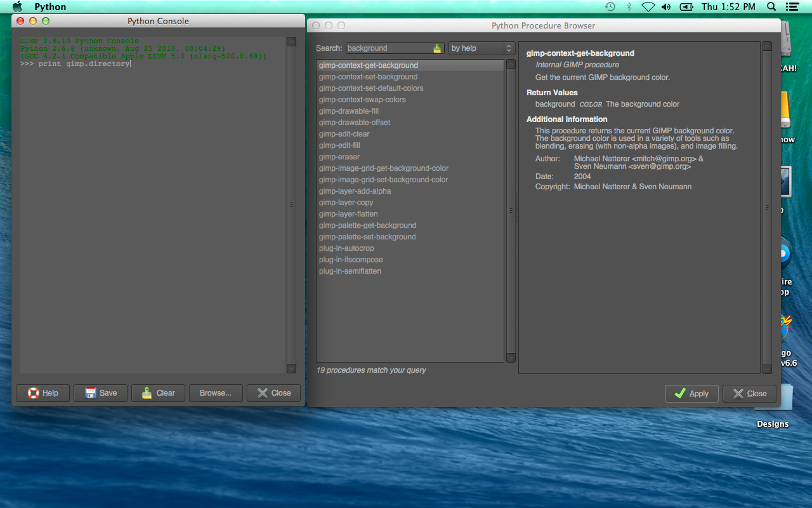Click the Bluetooth status icon

[x=629, y=7]
